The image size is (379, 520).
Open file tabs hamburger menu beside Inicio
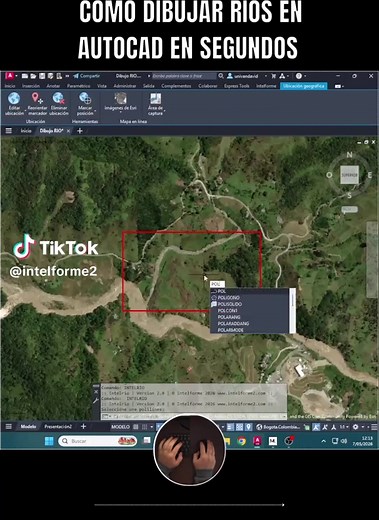9,131
